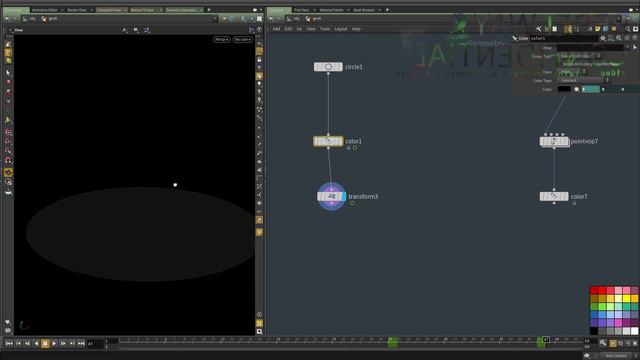Open the Layout menu in network editor
Viewport: 640px width, 360px height.
[x=340, y=29]
